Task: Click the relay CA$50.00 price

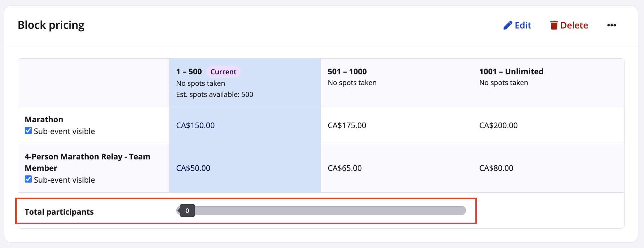Action: [x=193, y=168]
